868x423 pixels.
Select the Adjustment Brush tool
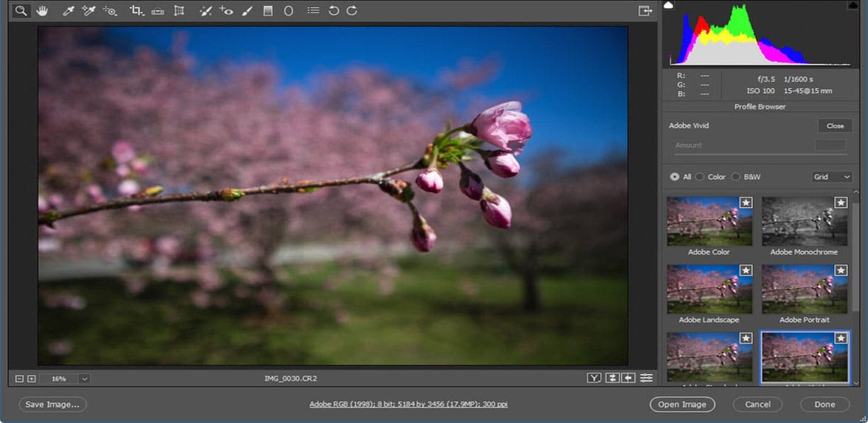point(247,10)
